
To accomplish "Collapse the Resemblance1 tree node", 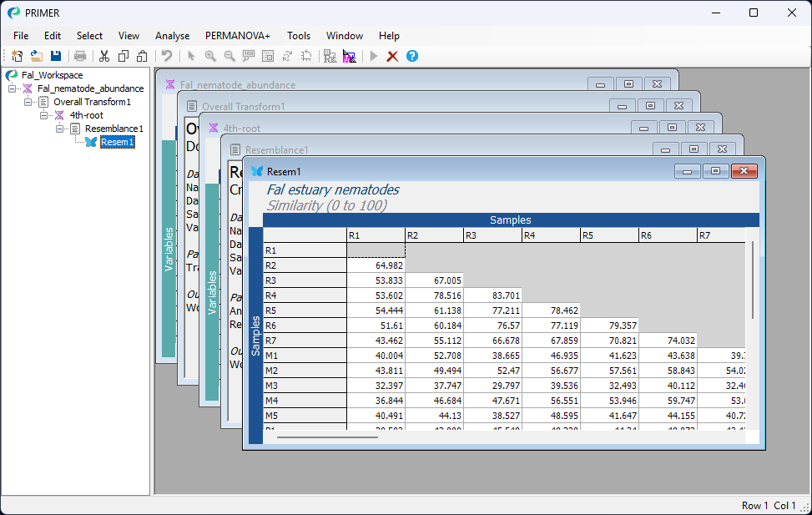I will (60, 129).
